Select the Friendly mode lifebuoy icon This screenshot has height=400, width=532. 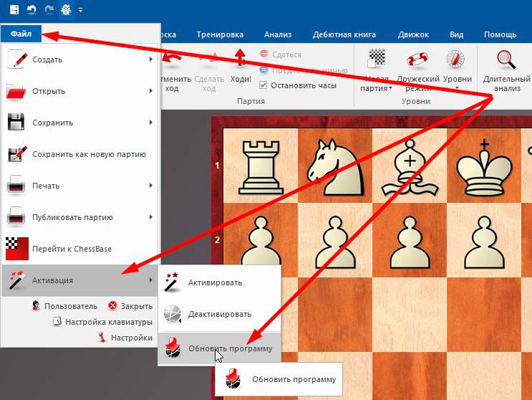click(417, 61)
